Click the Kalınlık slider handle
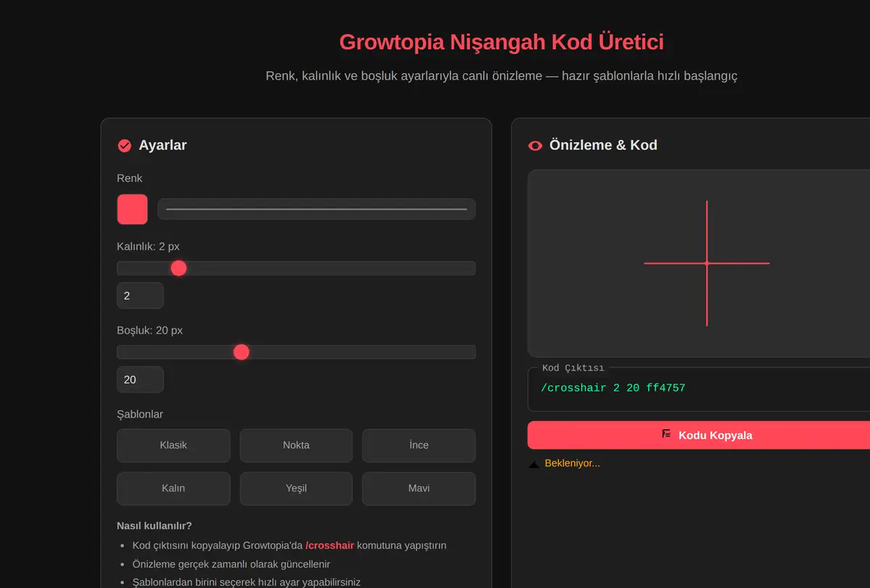Viewport: 870px width, 588px height. (x=178, y=268)
